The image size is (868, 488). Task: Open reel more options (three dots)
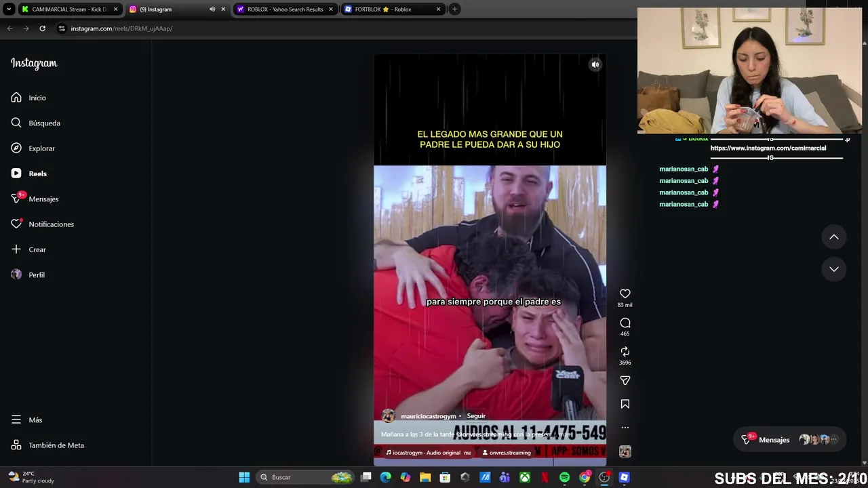click(625, 427)
